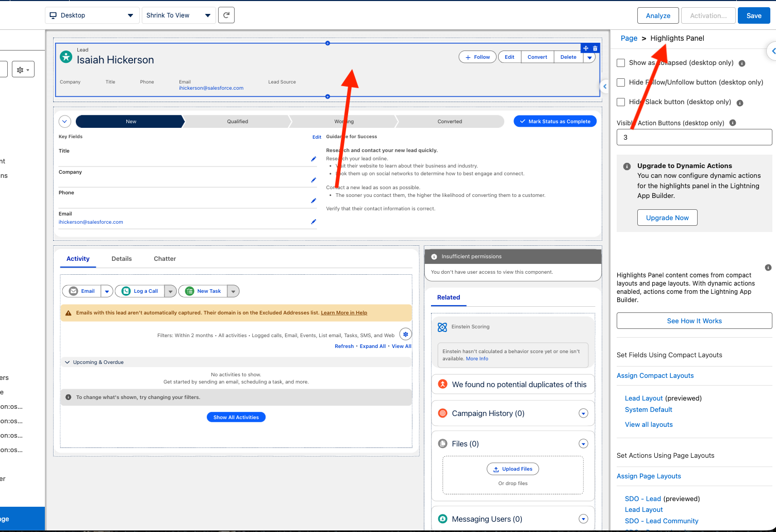776x532 pixels.
Task: Click the Analyze button
Action: (658, 15)
